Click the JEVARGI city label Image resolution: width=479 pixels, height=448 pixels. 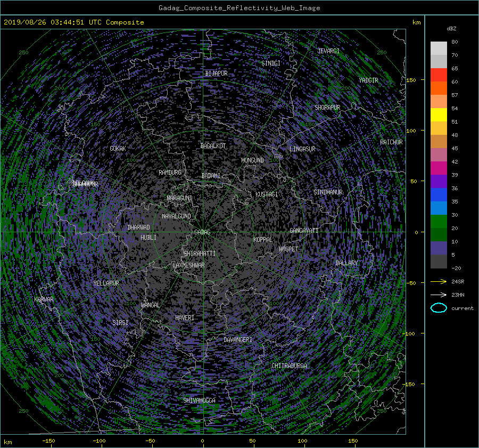point(328,51)
